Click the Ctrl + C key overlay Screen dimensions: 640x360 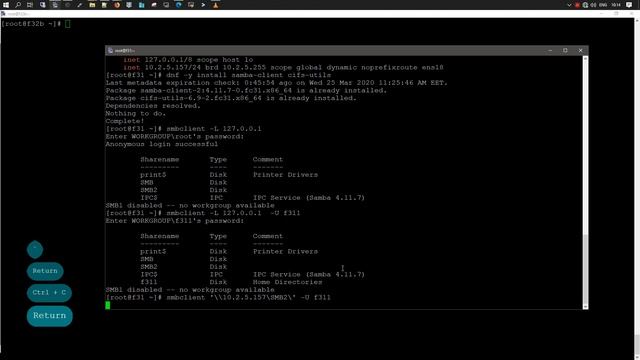pyautogui.click(x=49, y=293)
